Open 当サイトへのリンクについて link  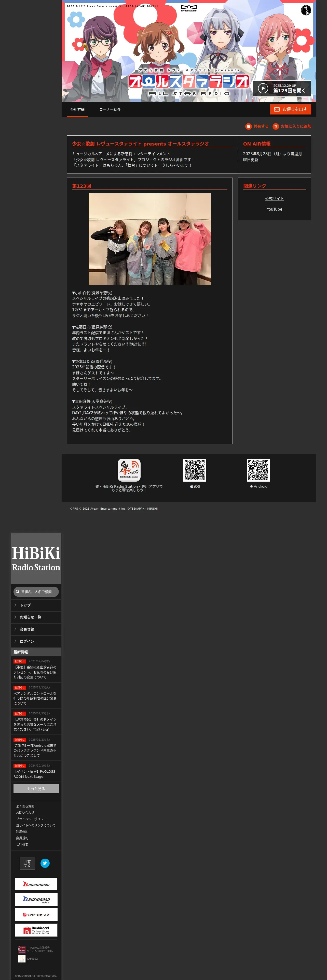point(36,825)
